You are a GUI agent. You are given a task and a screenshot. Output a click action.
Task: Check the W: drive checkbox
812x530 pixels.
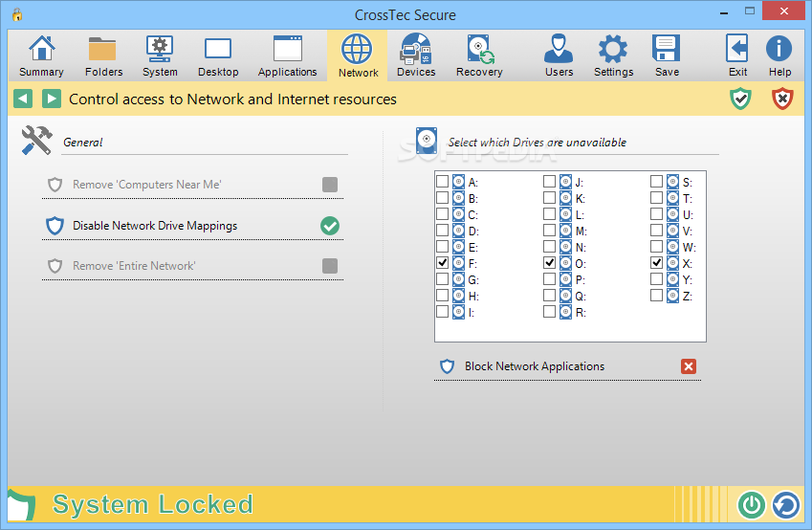[x=657, y=247]
